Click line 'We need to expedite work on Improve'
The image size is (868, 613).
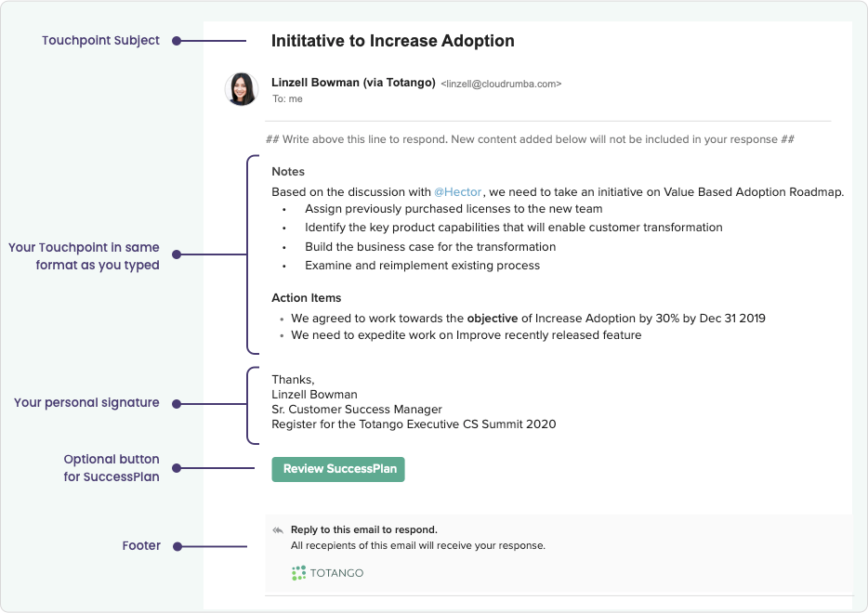click(467, 335)
